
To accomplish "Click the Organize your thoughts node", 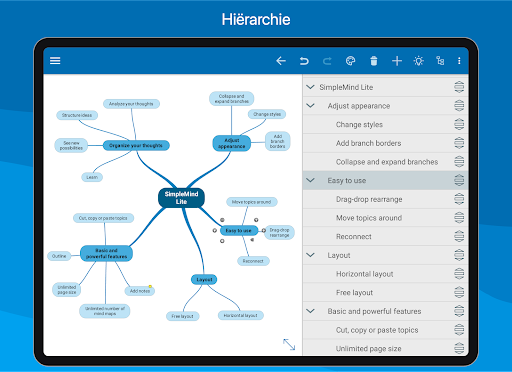I will tap(136, 145).
